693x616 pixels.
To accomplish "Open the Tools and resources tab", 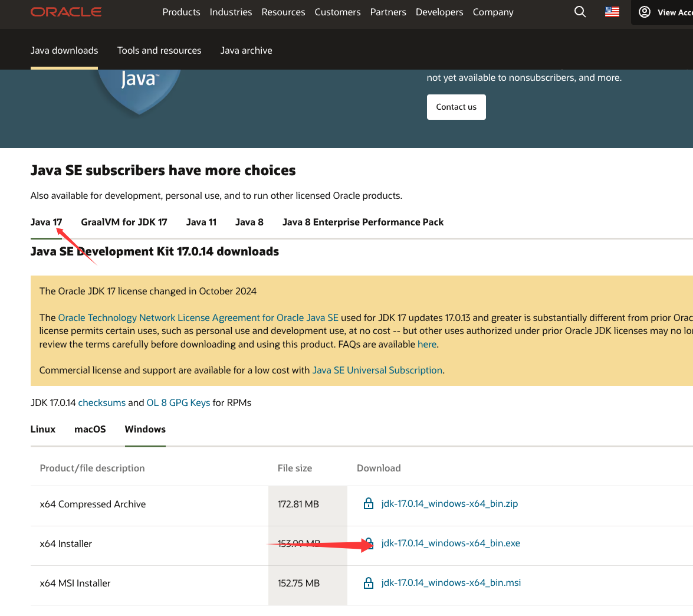I will [x=159, y=51].
